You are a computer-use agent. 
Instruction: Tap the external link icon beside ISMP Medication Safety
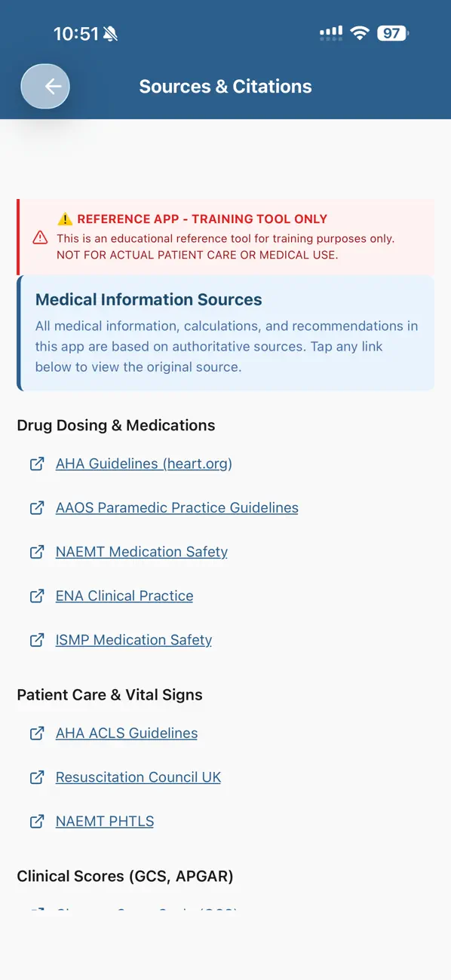click(x=37, y=639)
